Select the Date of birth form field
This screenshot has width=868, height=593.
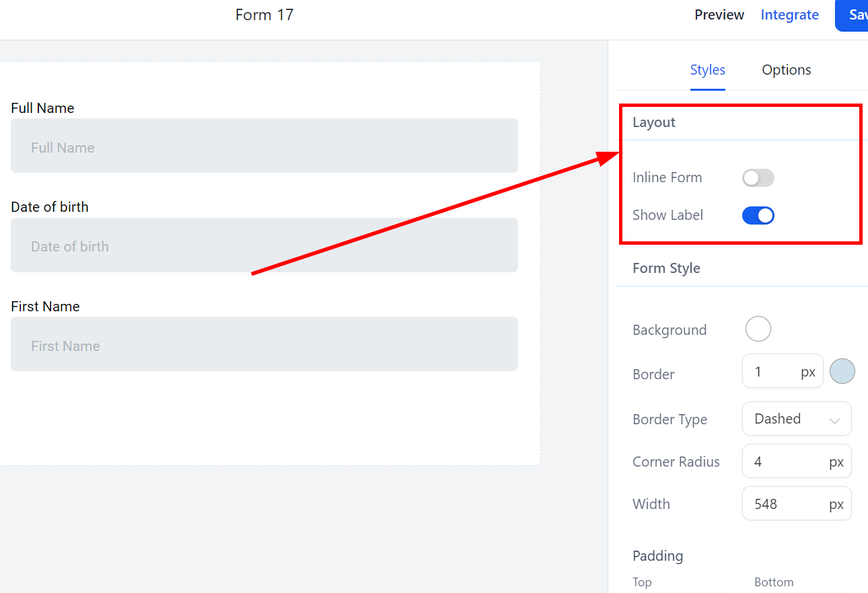264,245
